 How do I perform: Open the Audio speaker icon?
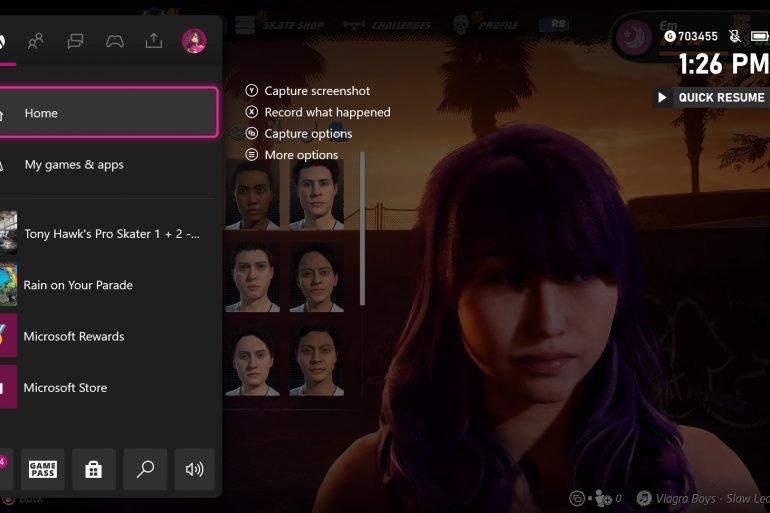click(195, 469)
